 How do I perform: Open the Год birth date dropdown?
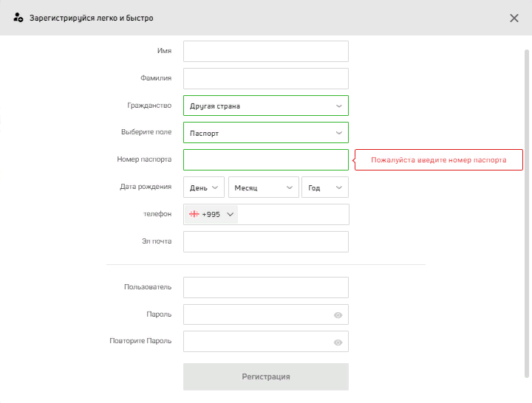(x=324, y=187)
